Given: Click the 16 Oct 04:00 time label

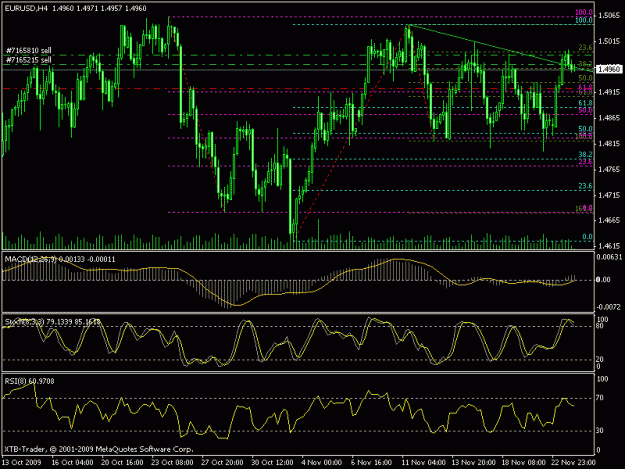Looking at the screenshot, I should (x=73, y=463).
